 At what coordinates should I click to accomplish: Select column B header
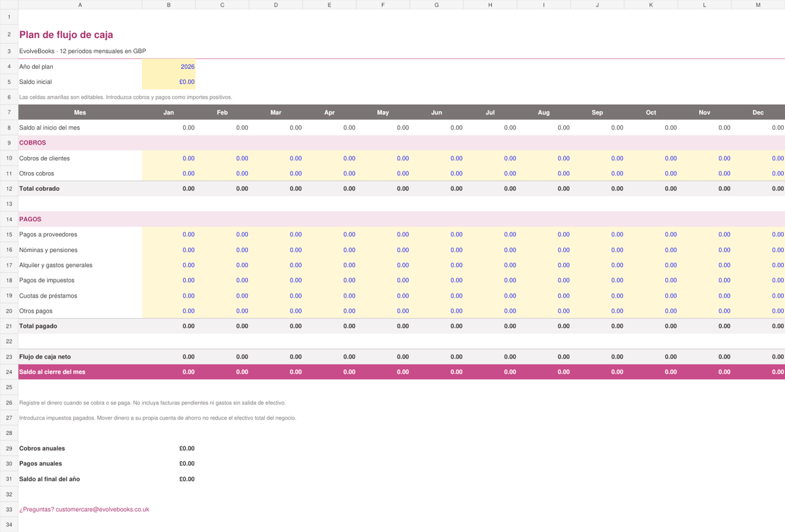pyautogui.click(x=169, y=5)
